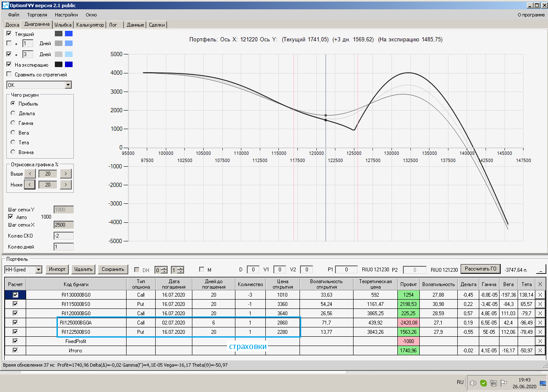Click the flag notification tray icon
The image size is (548, 392).
[503, 383]
